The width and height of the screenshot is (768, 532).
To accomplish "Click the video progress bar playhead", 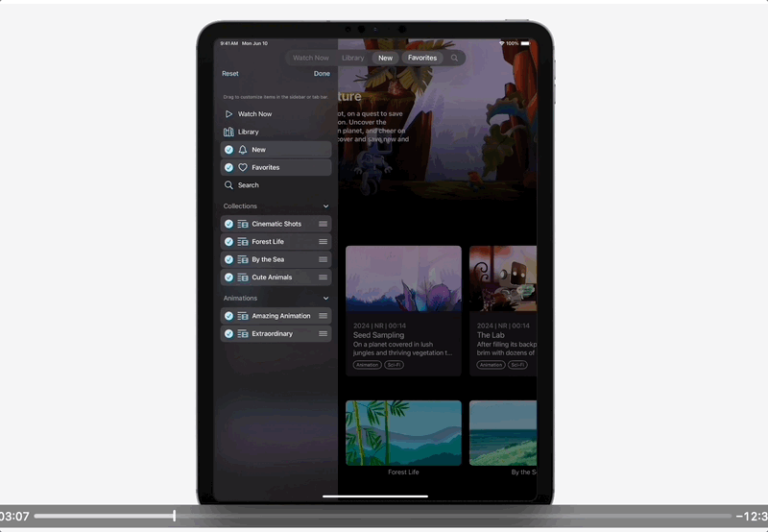I will click(x=175, y=516).
